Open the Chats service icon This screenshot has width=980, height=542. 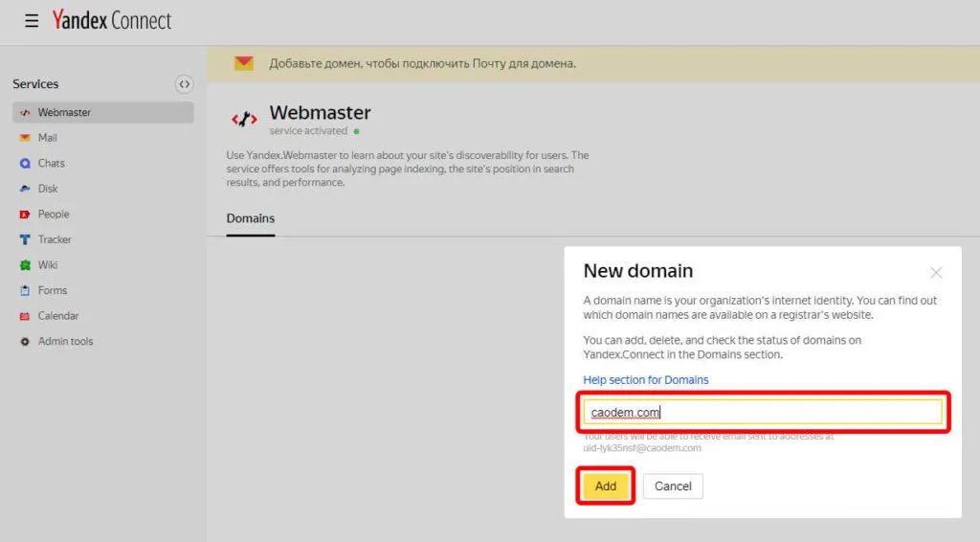point(26,164)
